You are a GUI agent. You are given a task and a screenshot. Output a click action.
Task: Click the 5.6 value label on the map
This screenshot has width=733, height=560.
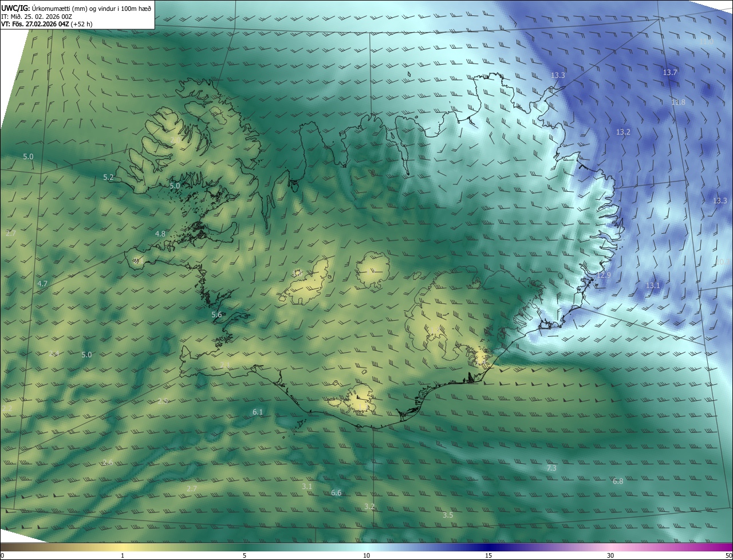click(216, 315)
